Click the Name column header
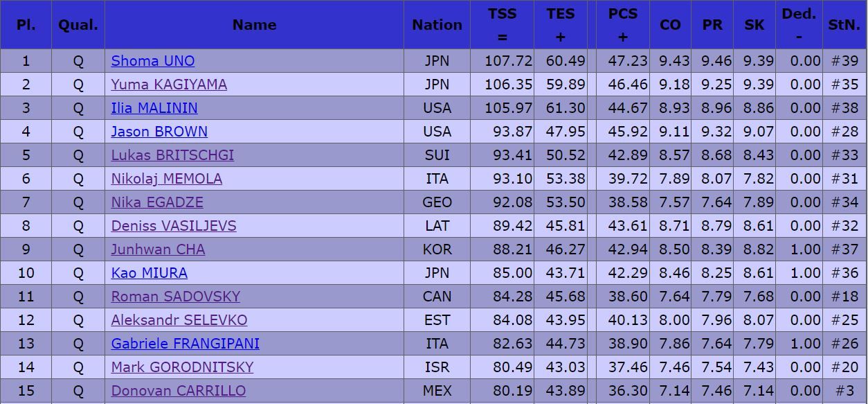This screenshot has height=404, width=868. click(x=254, y=25)
